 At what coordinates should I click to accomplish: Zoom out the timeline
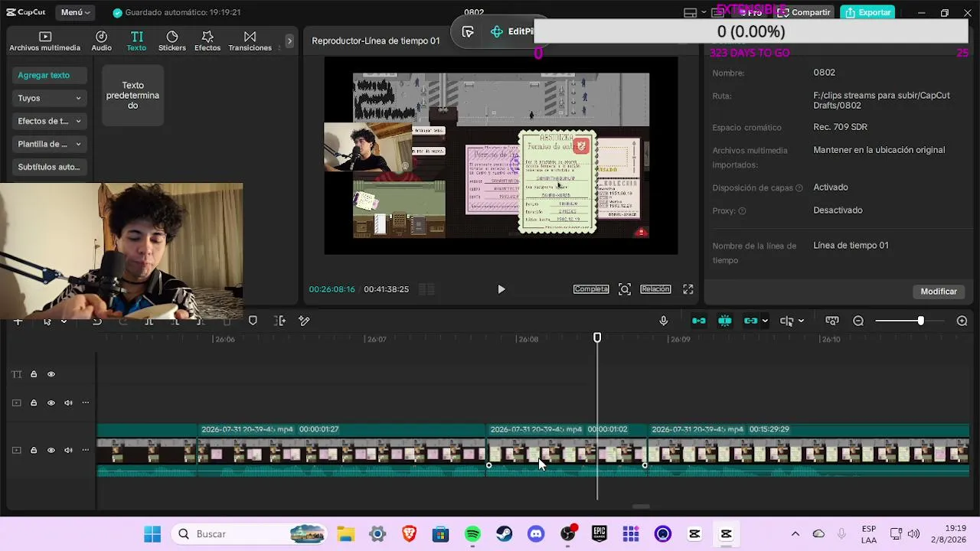[x=858, y=321]
